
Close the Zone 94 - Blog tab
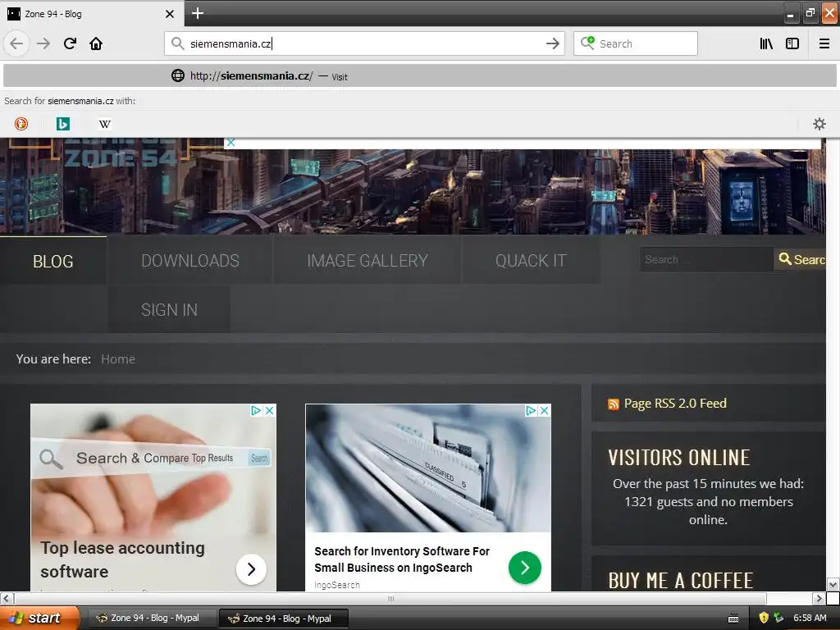point(170,14)
